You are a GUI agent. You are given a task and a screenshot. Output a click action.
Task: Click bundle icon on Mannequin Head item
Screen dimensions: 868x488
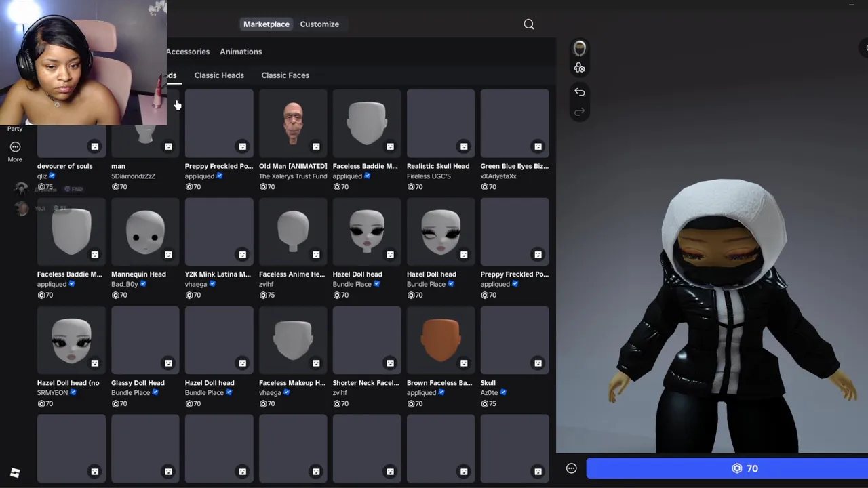coord(168,255)
